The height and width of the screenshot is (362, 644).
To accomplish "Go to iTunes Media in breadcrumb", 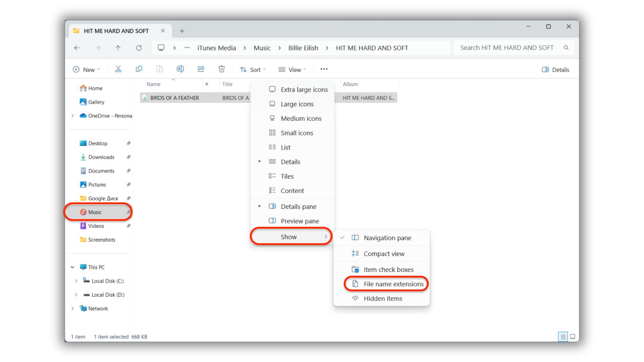I will (216, 48).
